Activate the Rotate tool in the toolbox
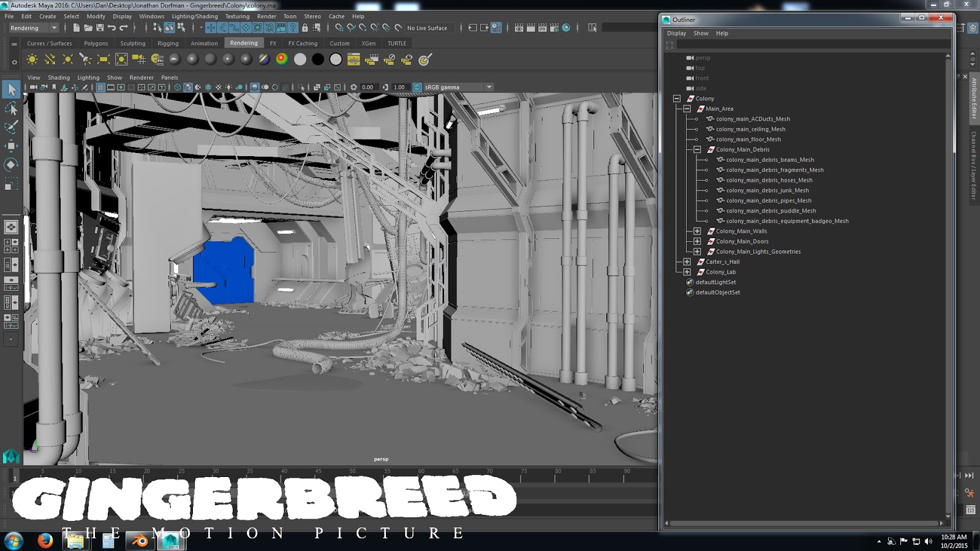The image size is (980, 551). point(11,165)
